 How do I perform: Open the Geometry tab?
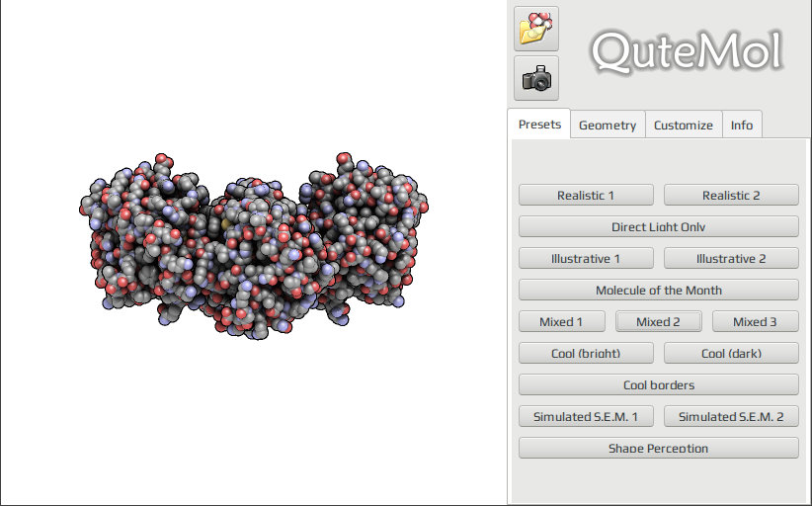coord(608,126)
